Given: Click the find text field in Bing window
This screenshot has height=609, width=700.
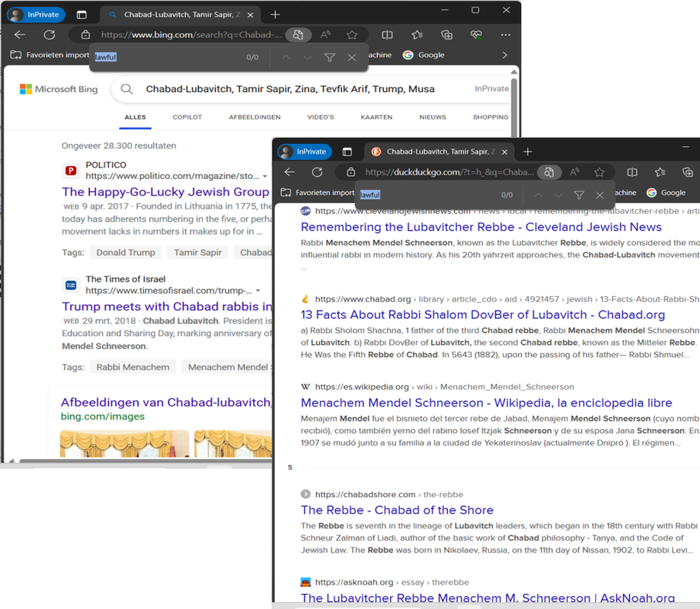Looking at the screenshot, I should (168, 57).
